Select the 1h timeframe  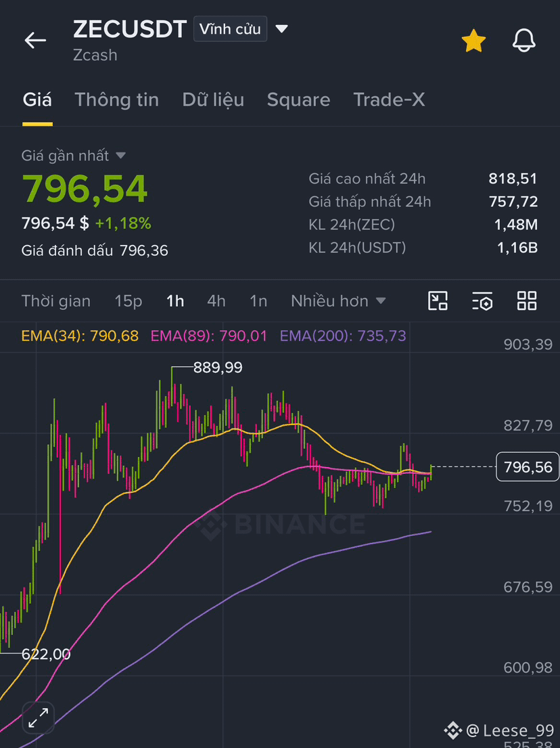point(175,301)
